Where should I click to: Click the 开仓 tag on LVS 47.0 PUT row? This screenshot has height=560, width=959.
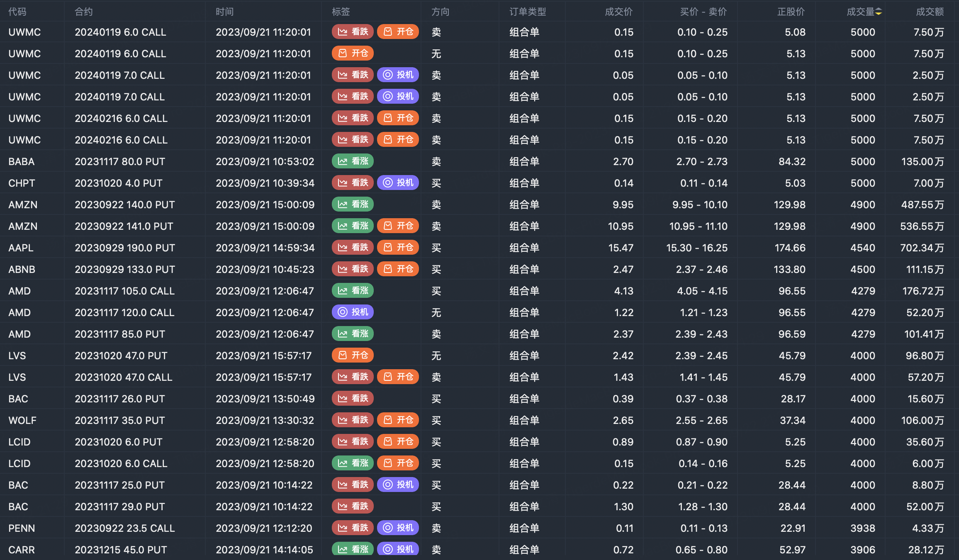point(353,355)
